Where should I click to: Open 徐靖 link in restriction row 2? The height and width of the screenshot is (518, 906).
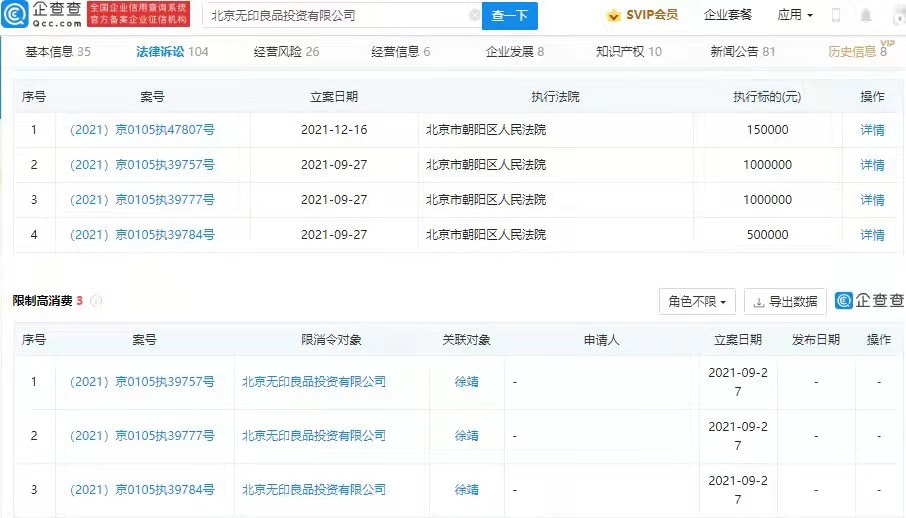coord(466,435)
